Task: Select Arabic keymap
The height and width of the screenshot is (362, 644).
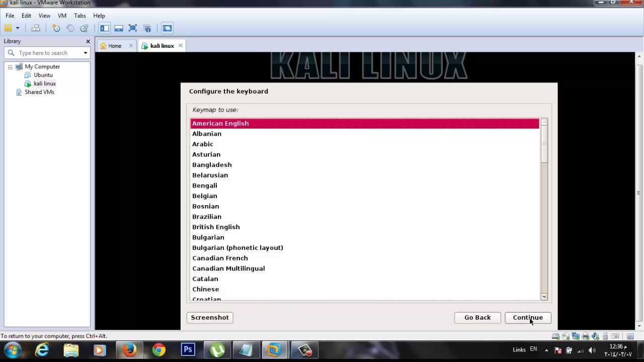Action: pyautogui.click(x=365, y=144)
